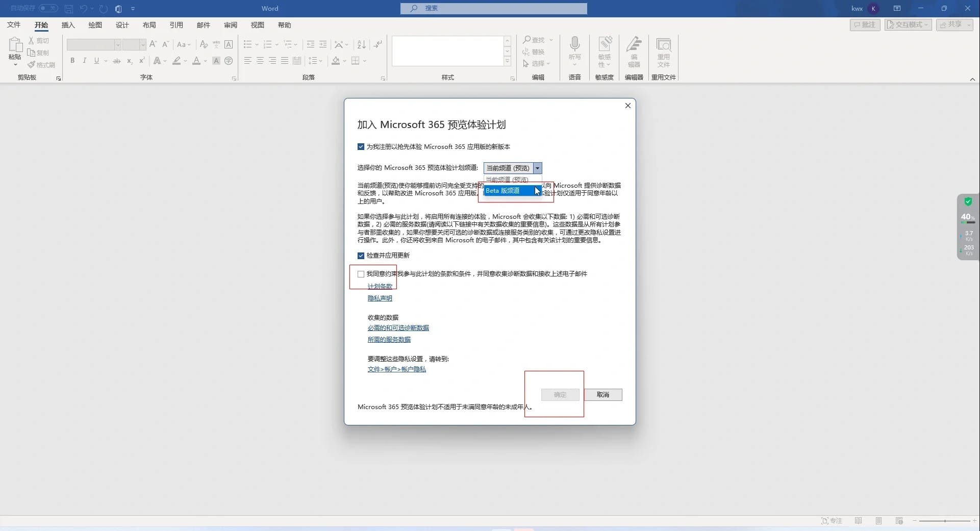The width and height of the screenshot is (980, 531).
Task: Open the 交互模式 dropdown
Action: [908, 24]
